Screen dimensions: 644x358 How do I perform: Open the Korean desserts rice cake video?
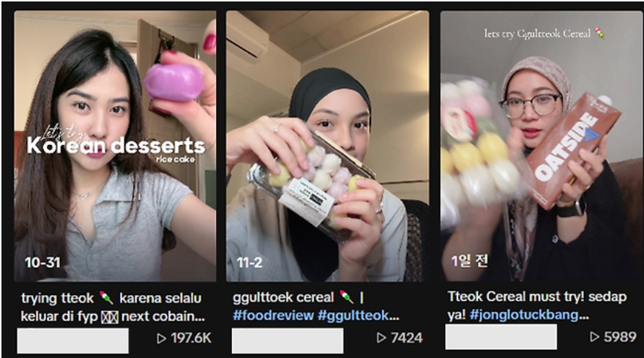(115, 146)
